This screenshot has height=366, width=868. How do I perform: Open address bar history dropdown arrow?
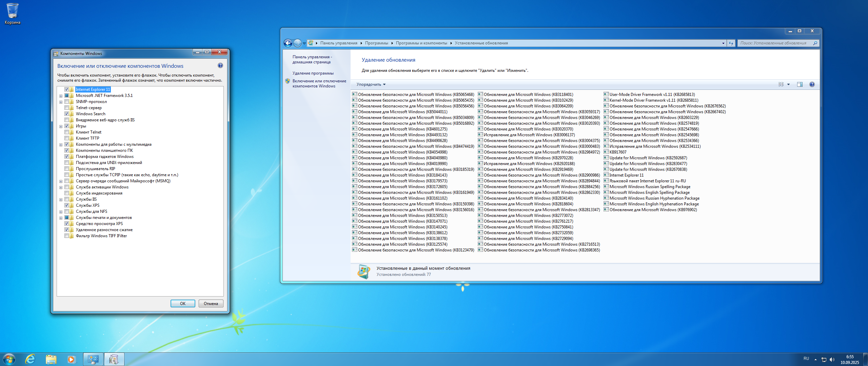tap(723, 43)
